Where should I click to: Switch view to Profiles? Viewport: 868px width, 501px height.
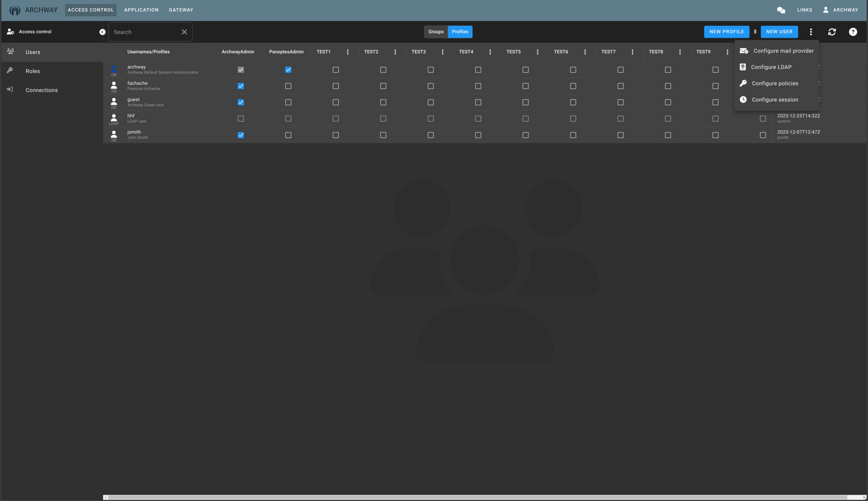tap(460, 32)
